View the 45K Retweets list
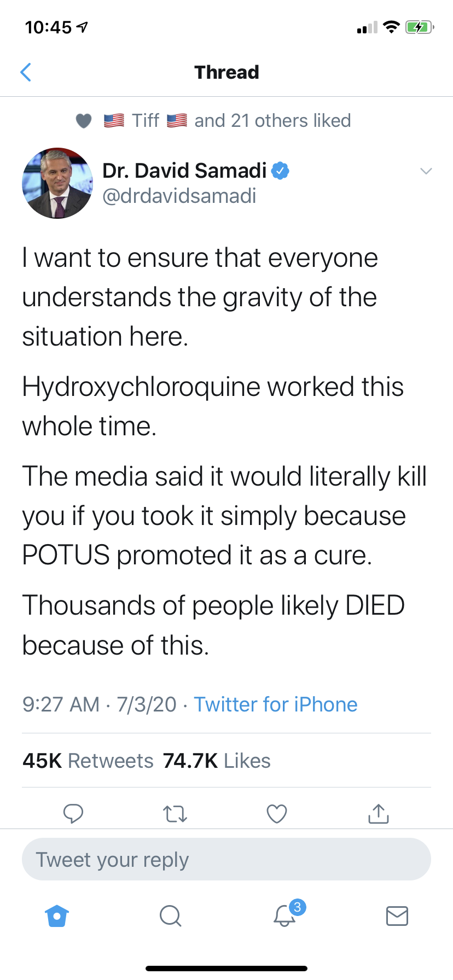Image resolution: width=453 pixels, height=980 pixels. click(x=88, y=761)
